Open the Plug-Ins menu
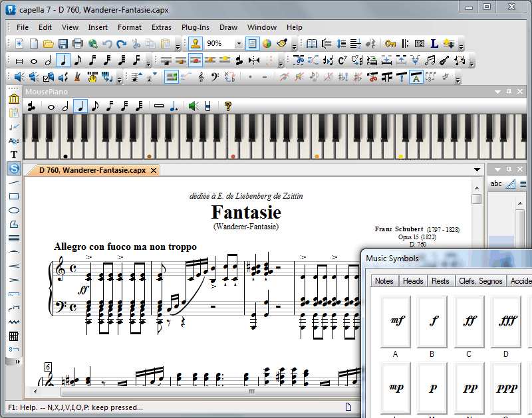Image resolution: width=532 pixels, height=418 pixels. (x=195, y=27)
